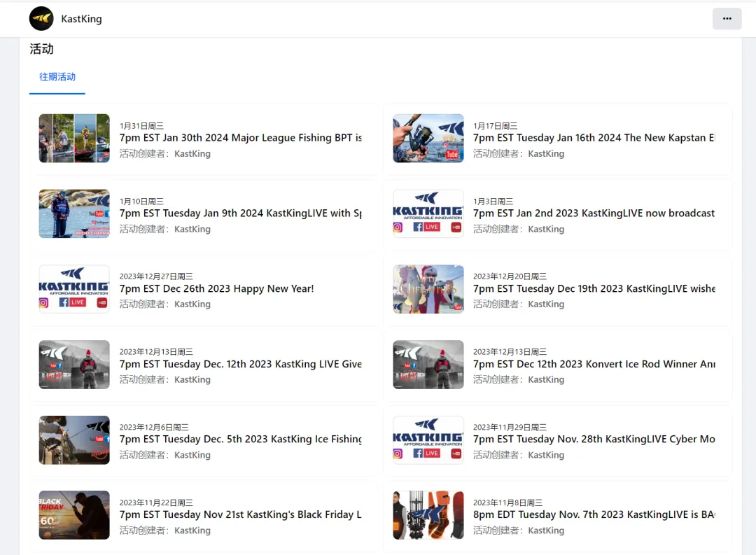Open event title '8pm EDT Tuesday Nov. 7th 2023'
The height and width of the screenshot is (555, 756).
tap(594, 514)
